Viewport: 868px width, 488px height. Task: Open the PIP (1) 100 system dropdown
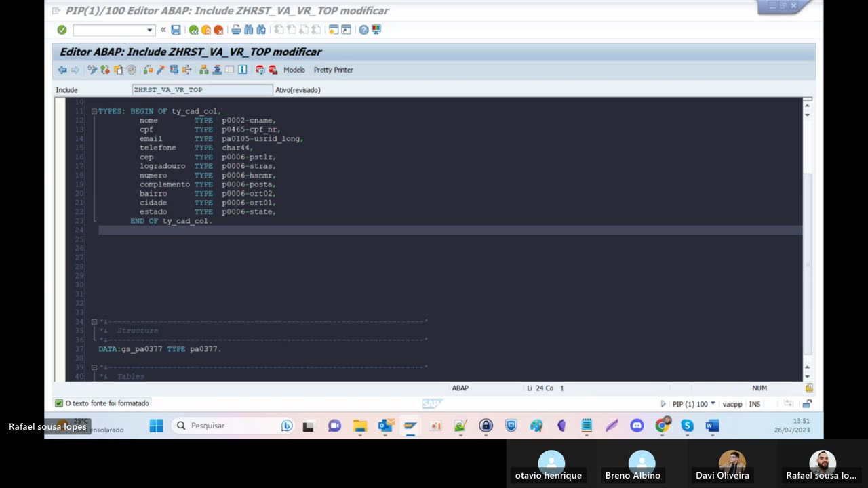(x=712, y=404)
